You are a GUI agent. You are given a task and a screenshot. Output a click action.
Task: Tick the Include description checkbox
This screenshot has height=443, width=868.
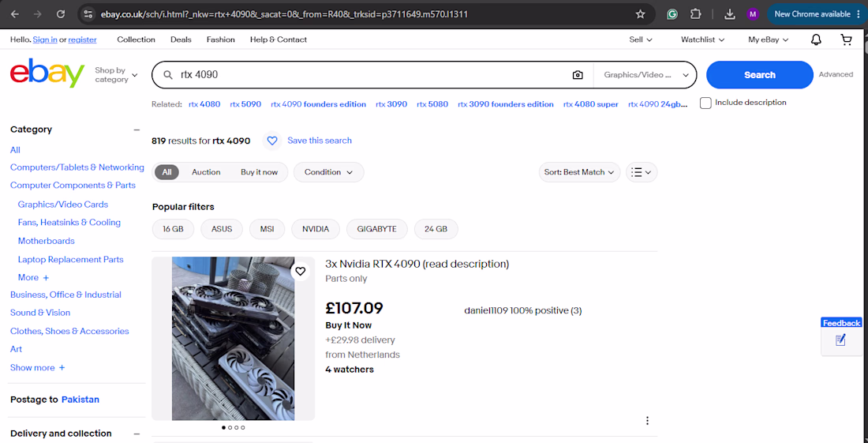(x=705, y=103)
